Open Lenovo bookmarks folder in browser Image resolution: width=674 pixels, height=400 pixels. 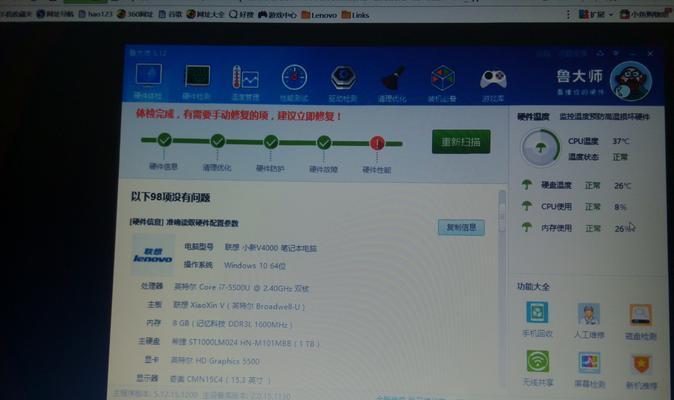coord(319,15)
